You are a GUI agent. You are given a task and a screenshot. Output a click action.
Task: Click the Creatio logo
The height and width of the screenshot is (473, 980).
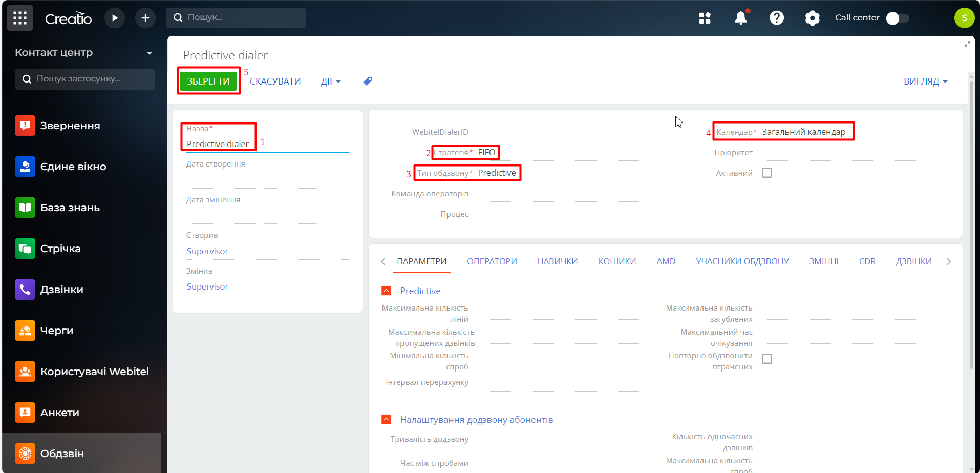click(x=68, y=18)
